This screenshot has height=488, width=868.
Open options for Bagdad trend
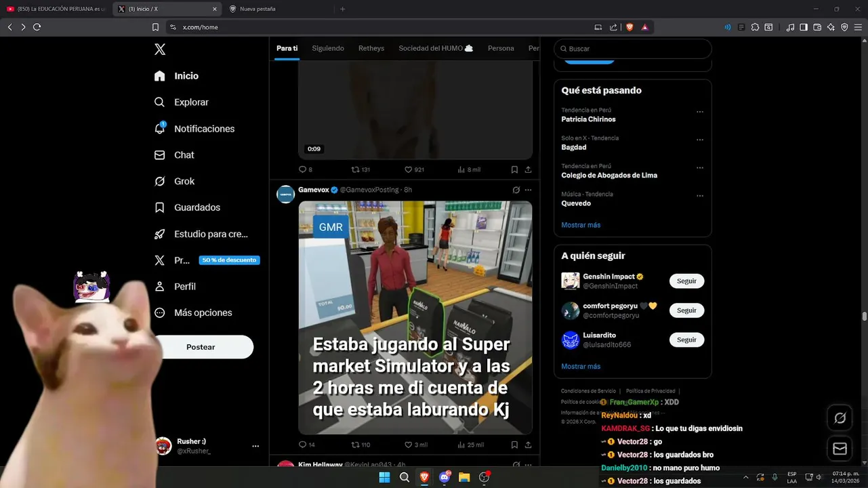click(700, 140)
